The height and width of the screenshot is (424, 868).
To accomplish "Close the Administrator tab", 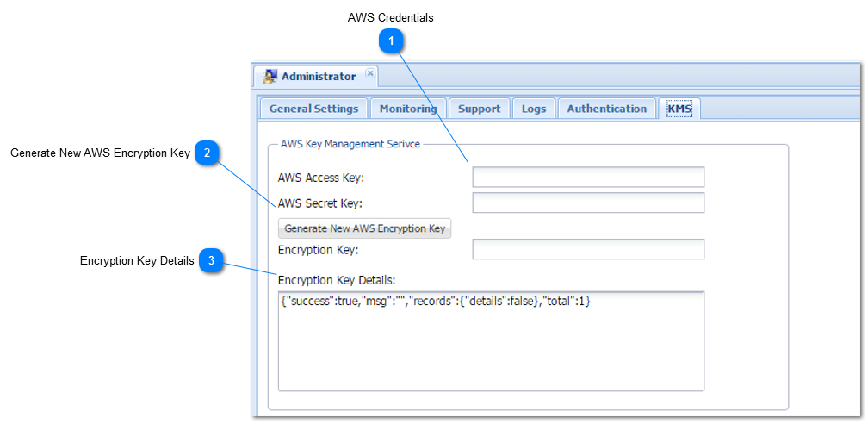I will [x=370, y=73].
